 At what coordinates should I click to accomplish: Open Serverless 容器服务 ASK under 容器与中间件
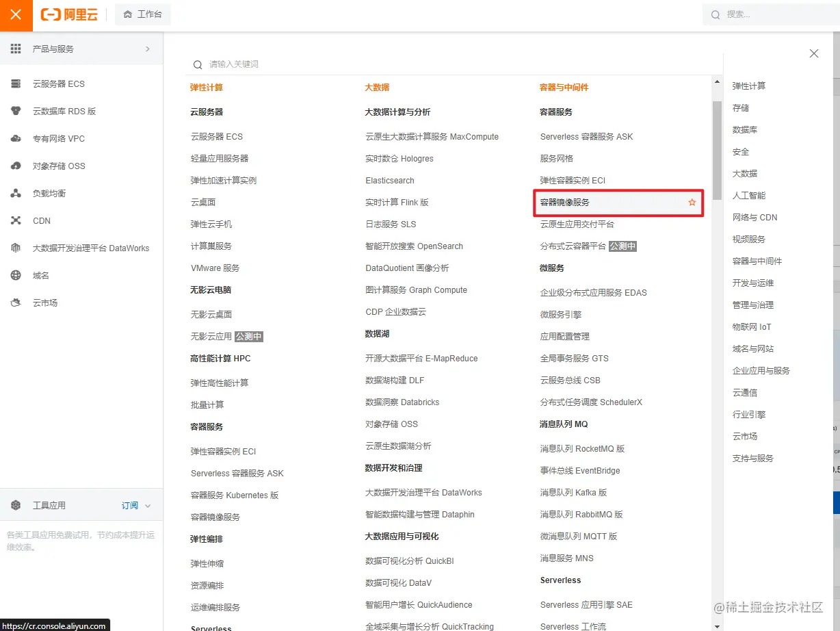(x=587, y=137)
